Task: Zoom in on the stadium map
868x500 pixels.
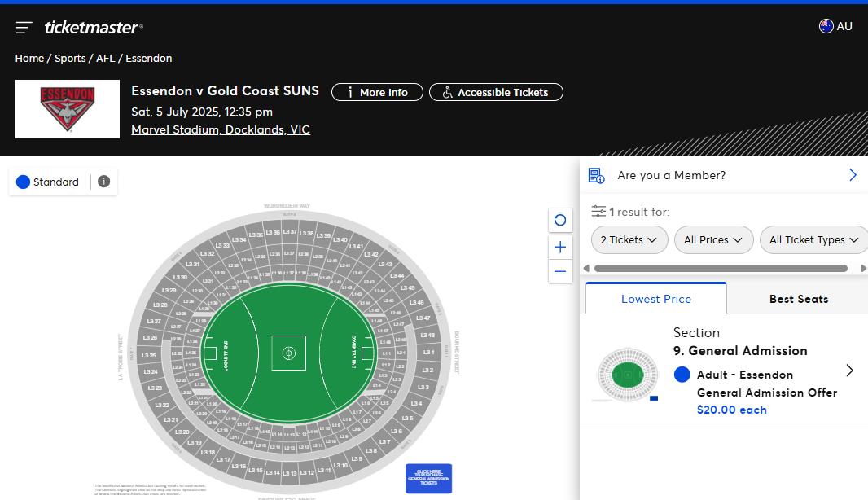Action: pyautogui.click(x=560, y=247)
